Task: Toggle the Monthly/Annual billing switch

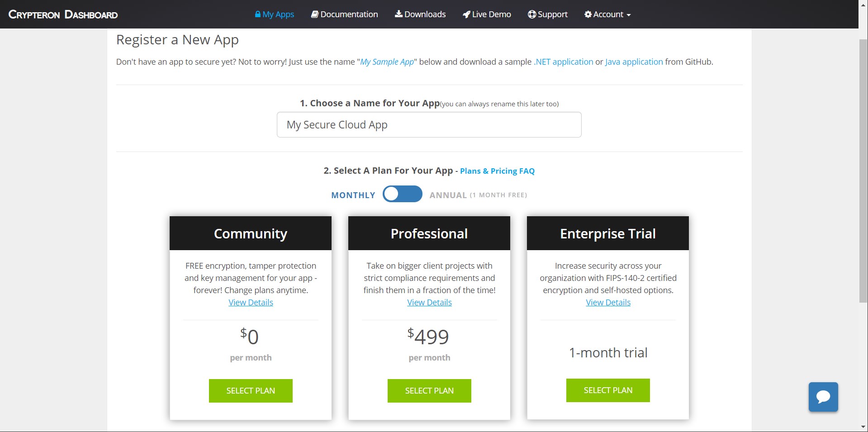Action: 402,194
